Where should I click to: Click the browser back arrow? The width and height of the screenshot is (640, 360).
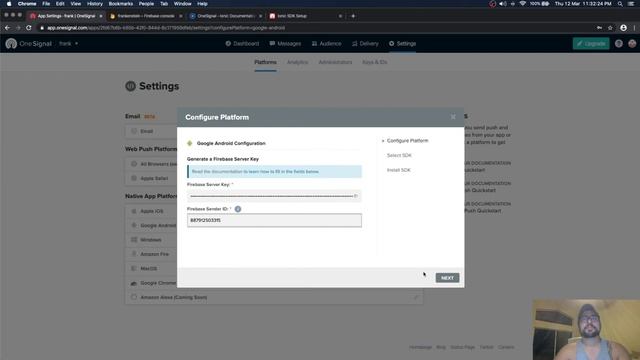(7, 28)
